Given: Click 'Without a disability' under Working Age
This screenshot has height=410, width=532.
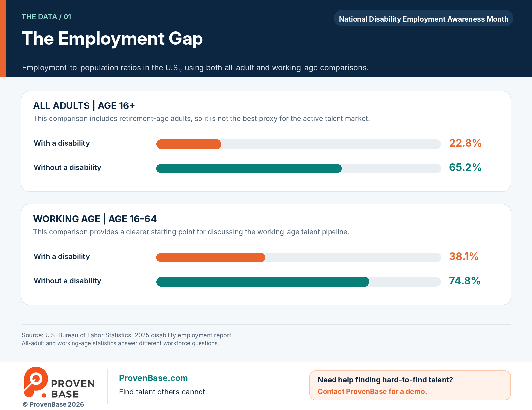Looking at the screenshot, I should (x=67, y=281).
